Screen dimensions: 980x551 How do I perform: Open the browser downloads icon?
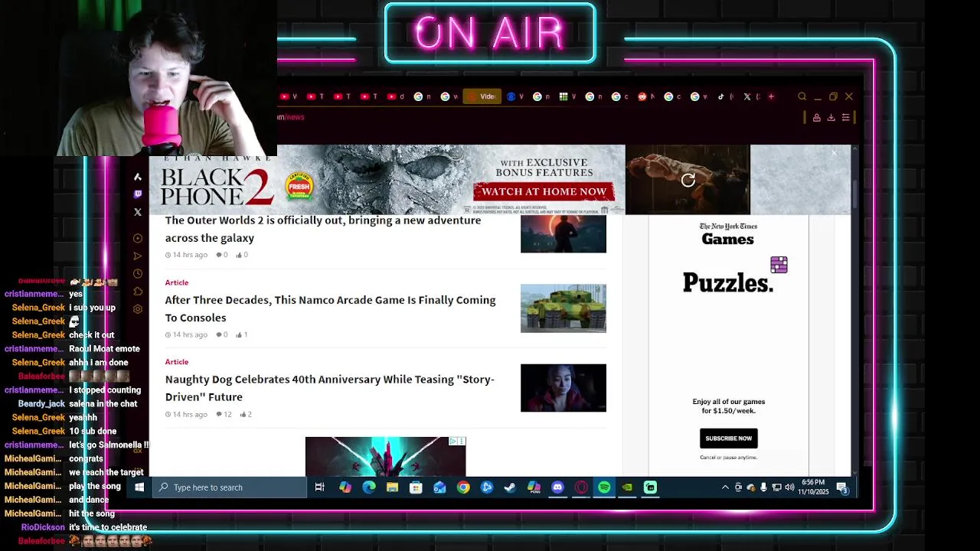pos(831,117)
